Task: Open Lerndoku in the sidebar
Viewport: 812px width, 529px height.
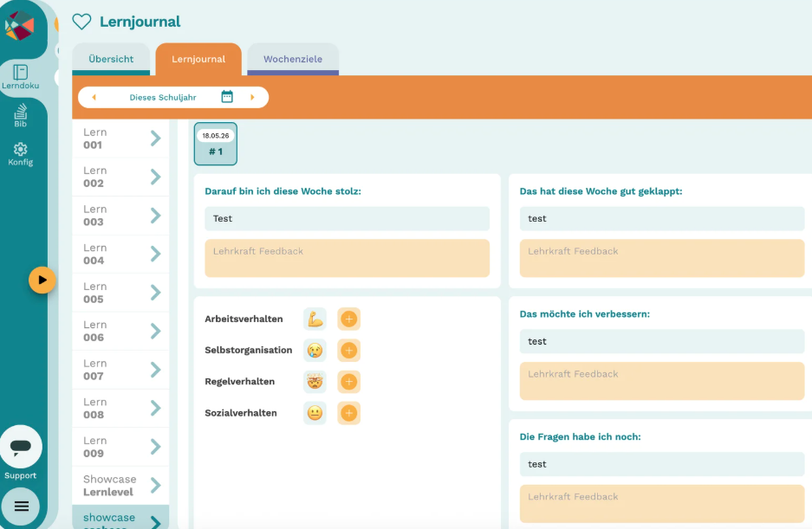Action: [20, 77]
